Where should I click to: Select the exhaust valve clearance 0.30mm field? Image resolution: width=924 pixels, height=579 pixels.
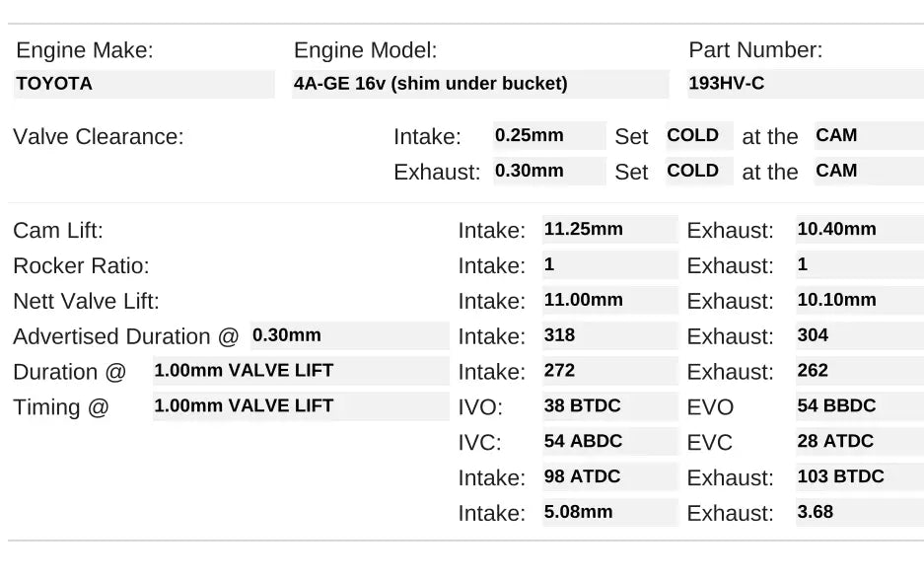click(x=549, y=171)
